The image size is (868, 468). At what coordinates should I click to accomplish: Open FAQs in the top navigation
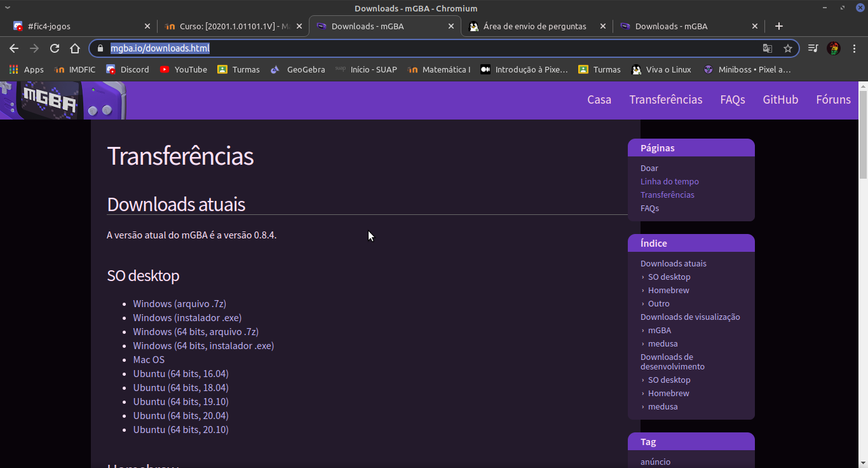[x=733, y=100]
